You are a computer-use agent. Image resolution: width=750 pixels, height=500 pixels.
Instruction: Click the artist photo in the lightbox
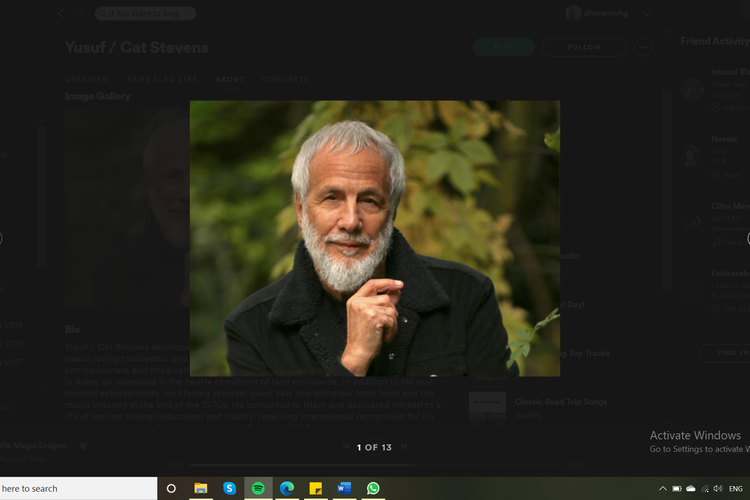coord(374,238)
